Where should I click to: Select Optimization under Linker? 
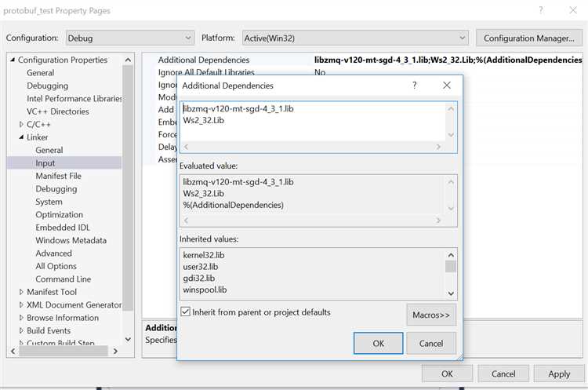pos(60,215)
